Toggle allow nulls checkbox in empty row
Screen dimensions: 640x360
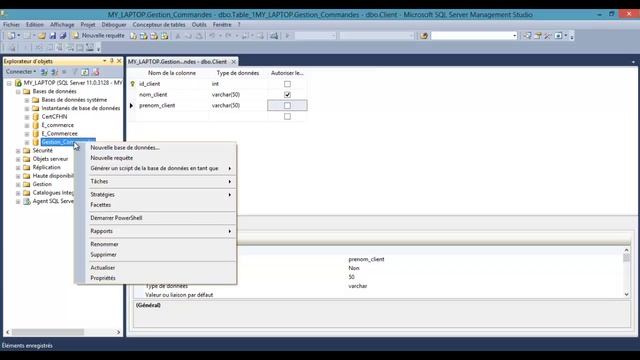(x=287, y=116)
